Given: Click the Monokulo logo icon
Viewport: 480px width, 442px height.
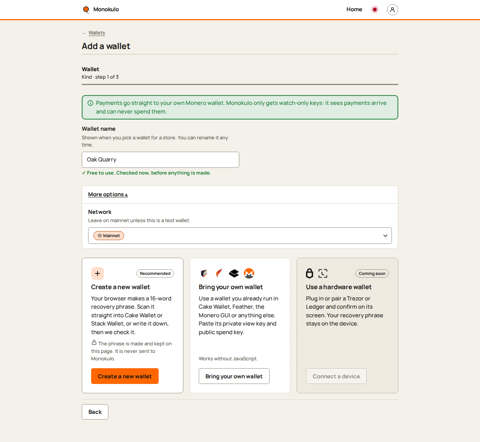Looking at the screenshot, I should (x=86, y=9).
